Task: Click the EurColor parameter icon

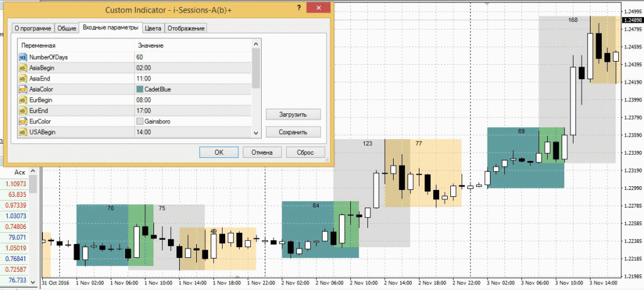Action: pos(23,121)
